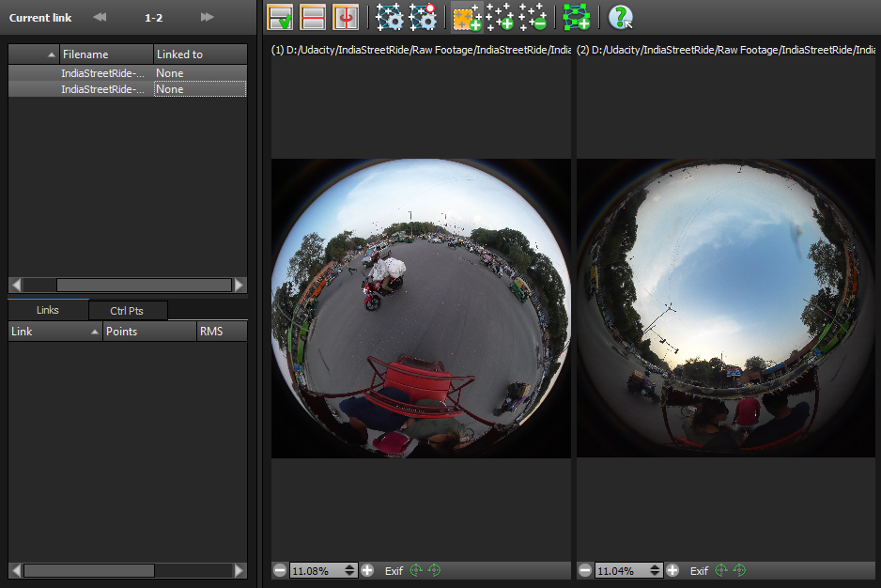Image resolution: width=881 pixels, height=588 pixels.
Task: Switch to the Ctrl Pts tab
Action: point(127,310)
